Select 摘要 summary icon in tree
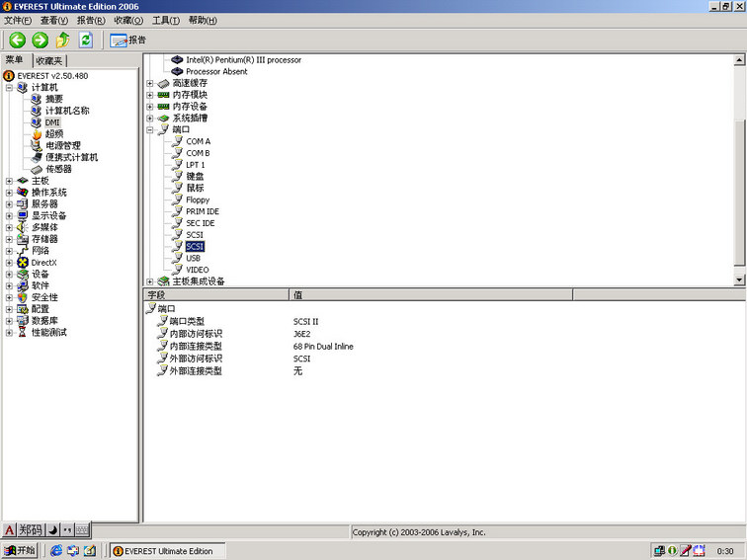 pos(37,99)
